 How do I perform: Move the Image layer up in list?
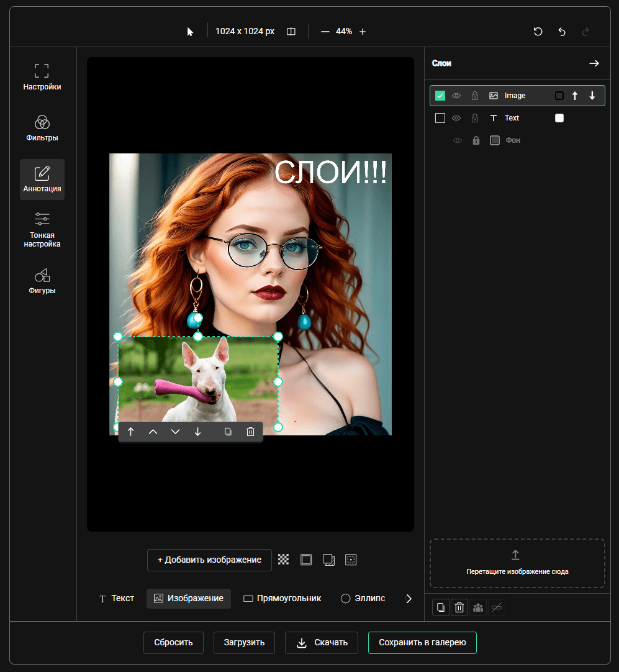coord(575,96)
